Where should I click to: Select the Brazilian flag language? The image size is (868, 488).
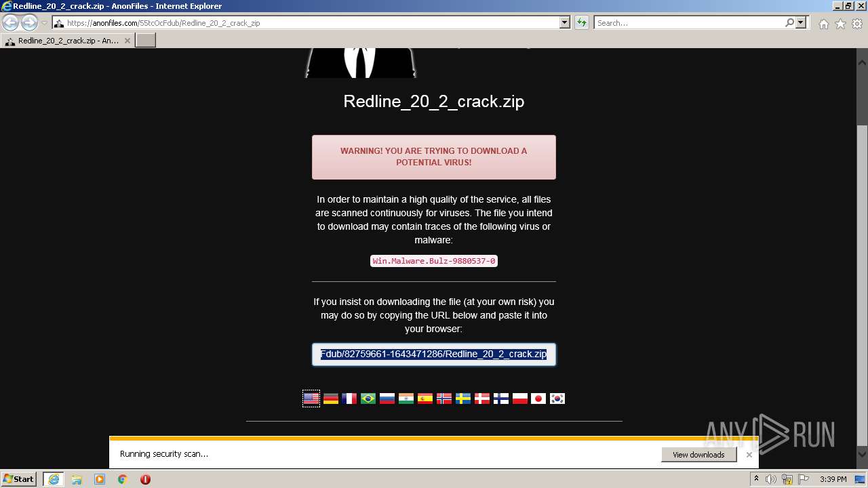(x=368, y=399)
